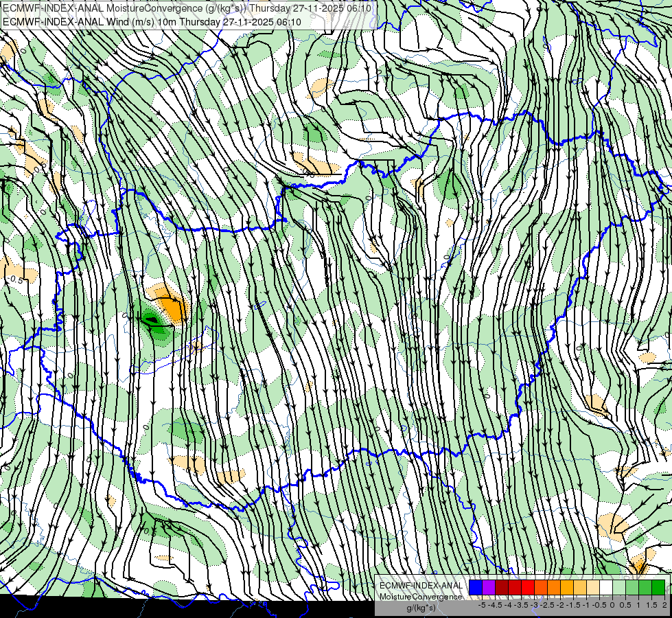Pick the green swatch between 0.5 and 1
The height and width of the screenshot is (618, 672).
pyautogui.click(x=632, y=587)
